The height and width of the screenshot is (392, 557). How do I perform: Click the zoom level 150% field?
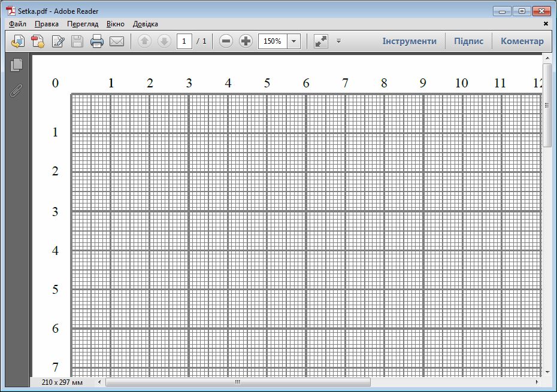(273, 41)
